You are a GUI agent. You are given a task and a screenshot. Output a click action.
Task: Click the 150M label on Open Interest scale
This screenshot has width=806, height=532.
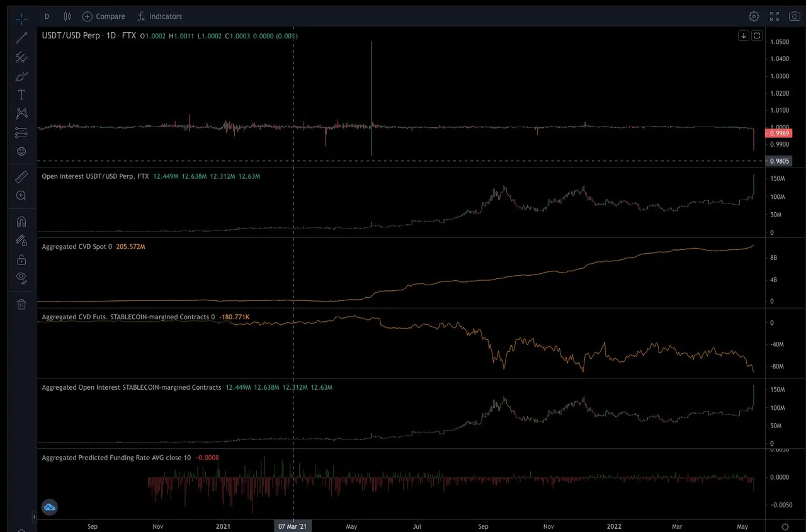pyautogui.click(x=778, y=179)
